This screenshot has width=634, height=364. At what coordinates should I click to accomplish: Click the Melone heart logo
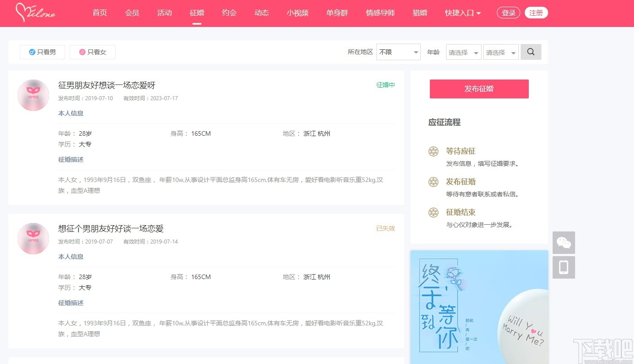(x=35, y=13)
